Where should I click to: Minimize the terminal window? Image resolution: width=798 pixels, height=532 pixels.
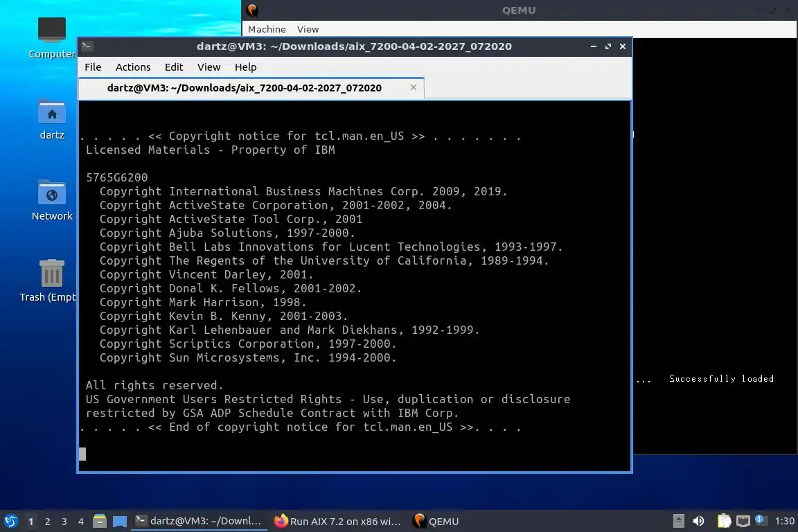coord(594,46)
